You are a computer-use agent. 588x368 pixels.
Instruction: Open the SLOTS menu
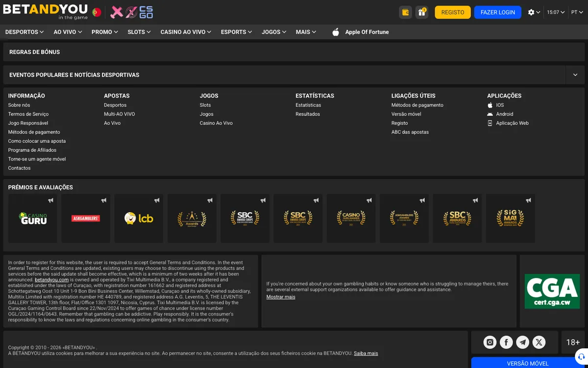140,32
